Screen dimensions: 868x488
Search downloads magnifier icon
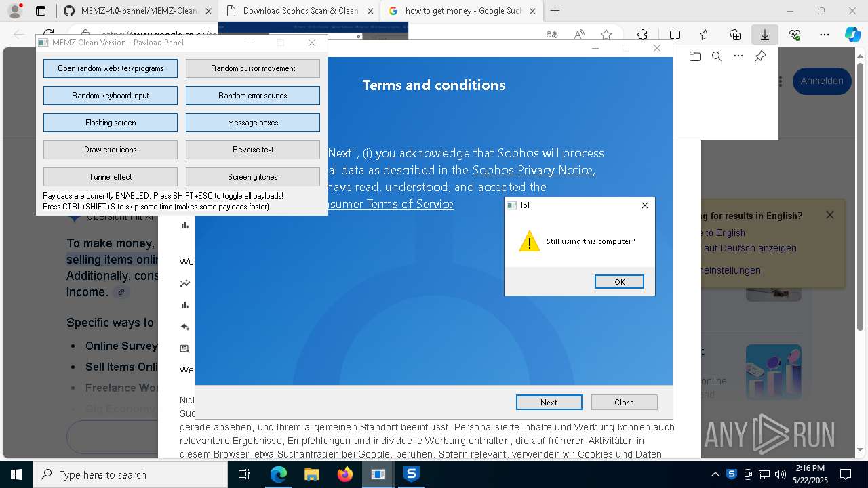pyautogui.click(x=716, y=56)
